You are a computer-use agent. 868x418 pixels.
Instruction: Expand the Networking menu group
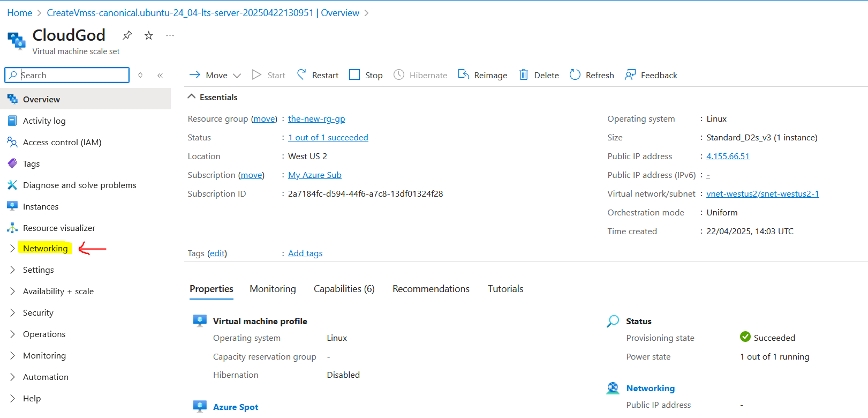pos(12,248)
